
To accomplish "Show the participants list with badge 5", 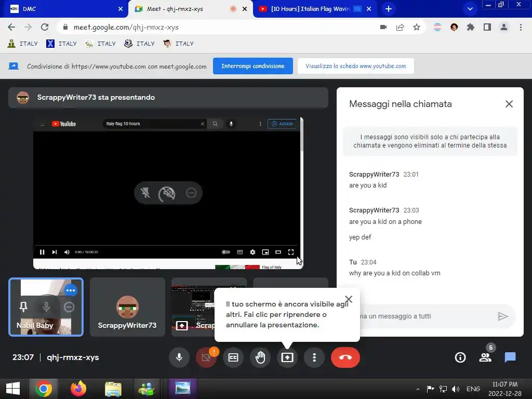I will tap(485, 357).
